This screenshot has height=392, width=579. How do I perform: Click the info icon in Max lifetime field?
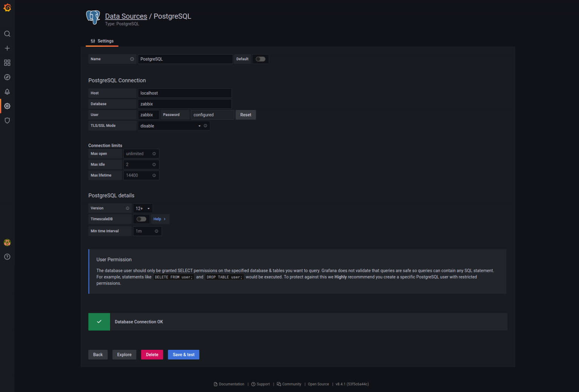154,175
